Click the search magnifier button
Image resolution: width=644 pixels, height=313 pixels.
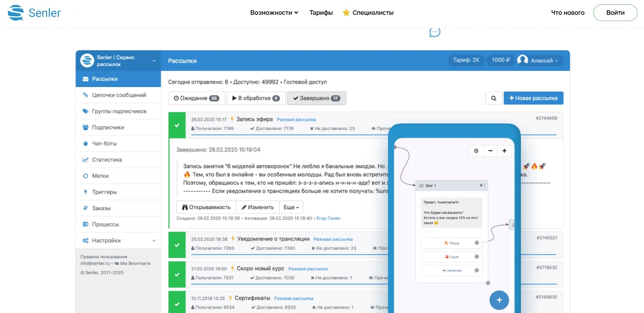pos(493,98)
